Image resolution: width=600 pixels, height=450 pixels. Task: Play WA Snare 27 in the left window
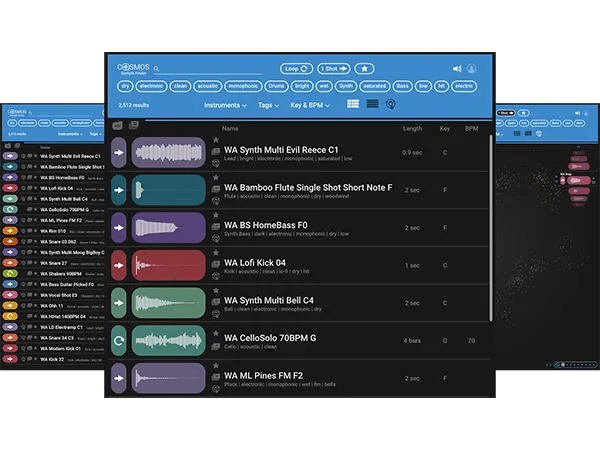click(10, 263)
